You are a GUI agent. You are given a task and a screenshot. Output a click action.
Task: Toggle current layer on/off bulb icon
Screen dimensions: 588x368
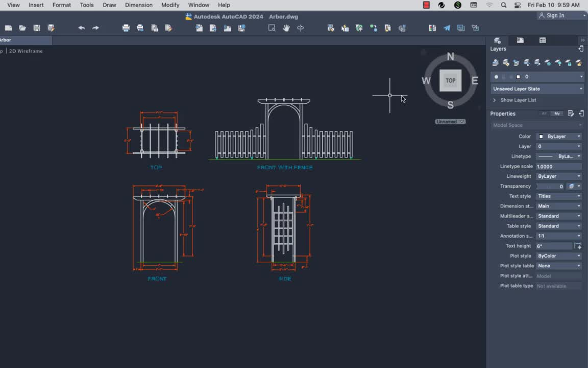tap(496, 77)
